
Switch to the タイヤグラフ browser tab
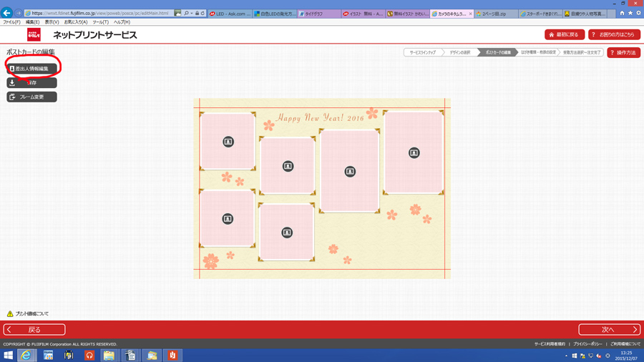[x=318, y=14]
